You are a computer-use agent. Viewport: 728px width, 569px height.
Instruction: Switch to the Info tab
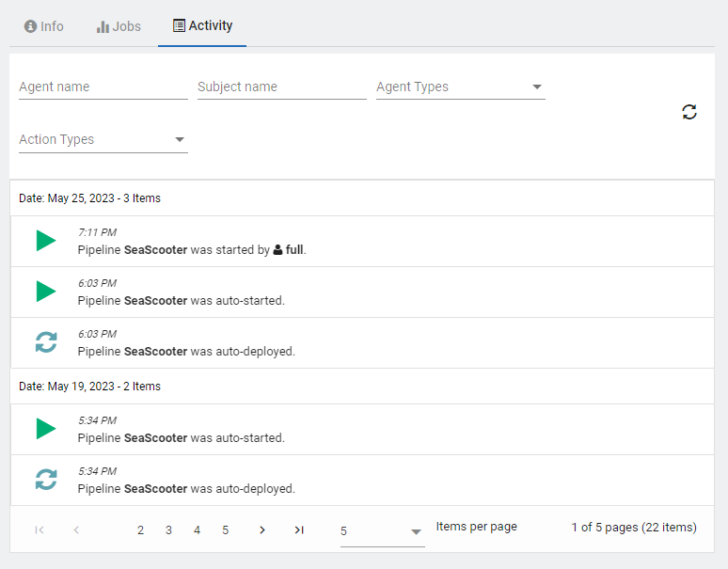tap(44, 26)
